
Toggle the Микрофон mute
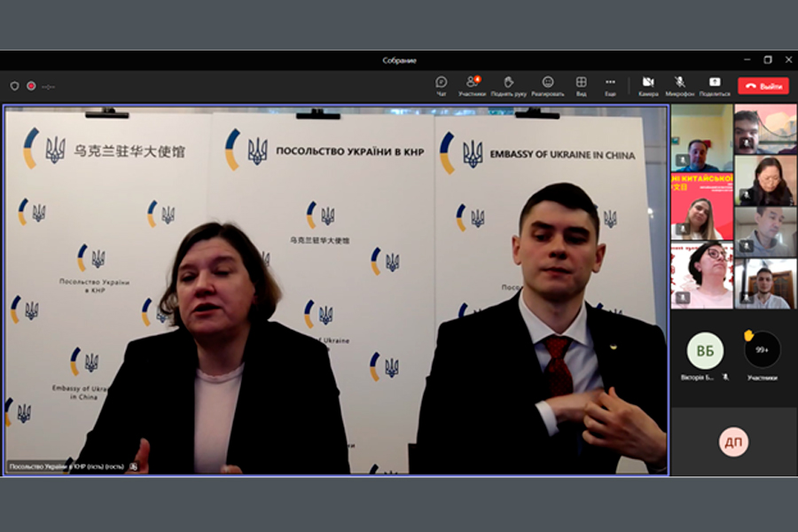(680, 86)
